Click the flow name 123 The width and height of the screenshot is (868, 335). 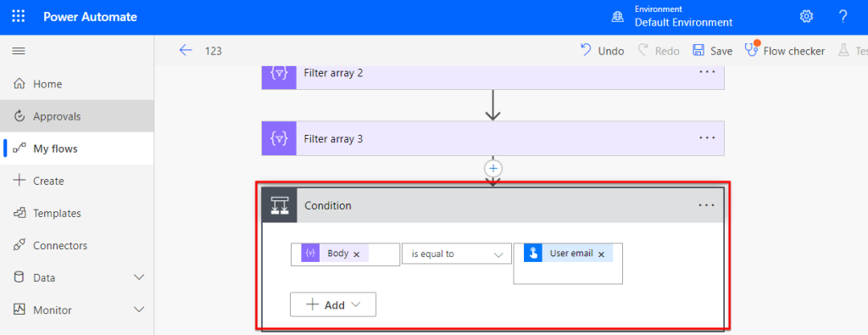pyautogui.click(x=213, y=51)
